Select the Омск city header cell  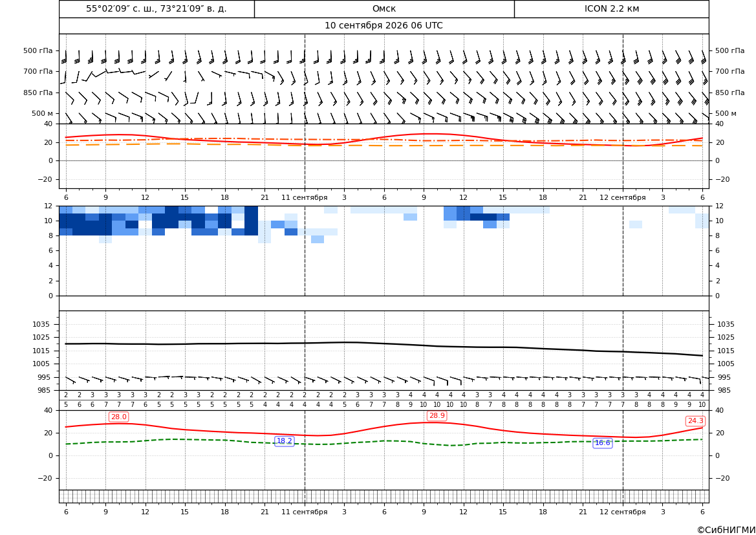(384, 8)
